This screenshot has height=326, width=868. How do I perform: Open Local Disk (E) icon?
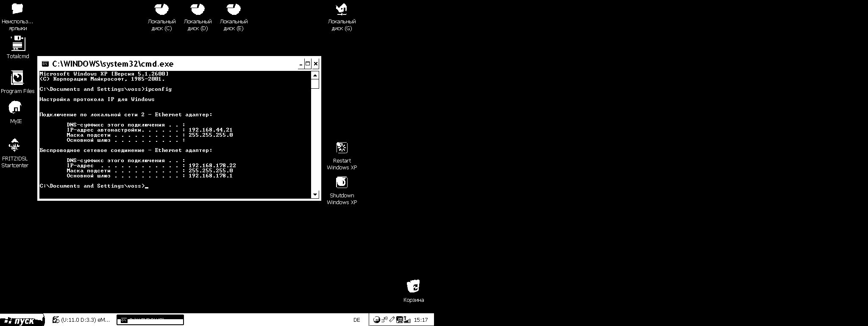[x=234, y=9]
